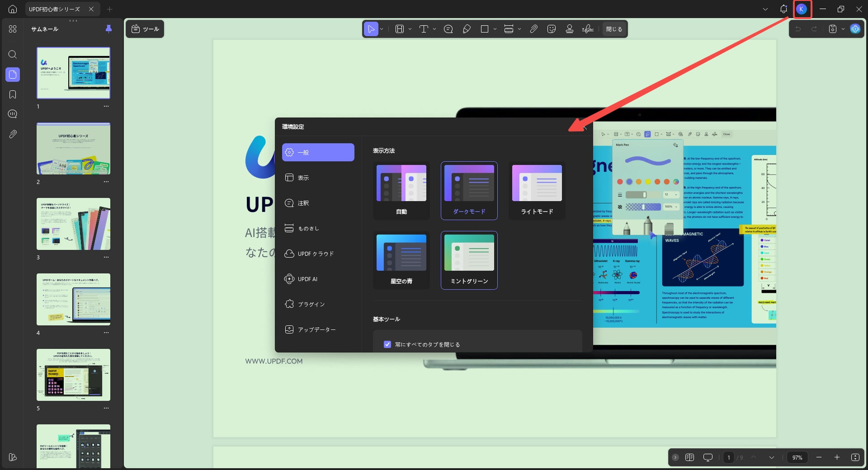Start slideshow presentation mode
Screen dimensions: 868x470
pos(708,457)
